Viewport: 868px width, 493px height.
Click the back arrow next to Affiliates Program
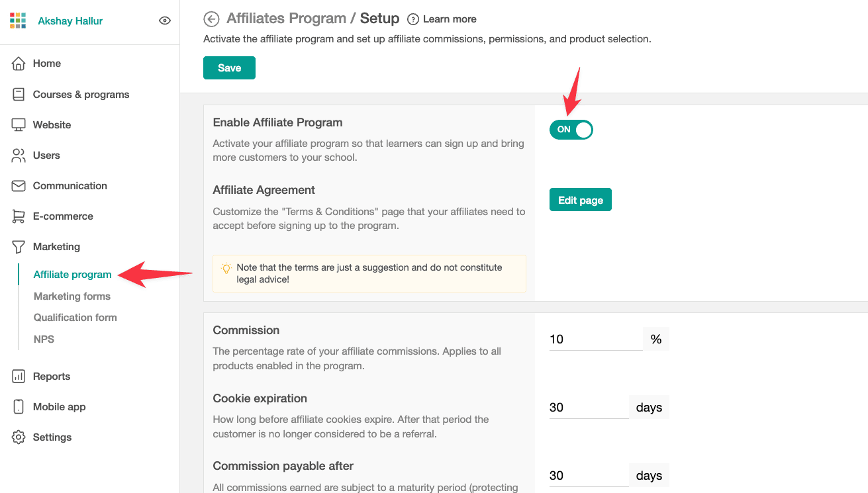click(211, 19)
